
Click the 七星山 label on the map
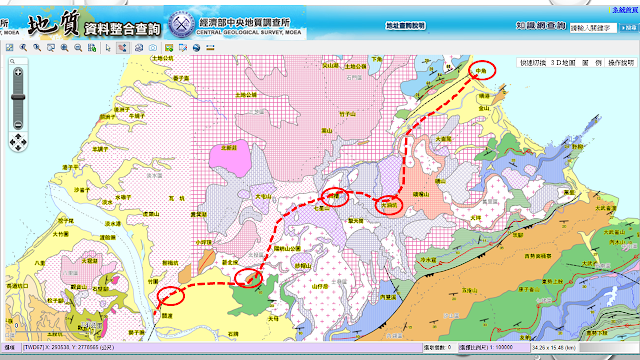click(322, 208)
